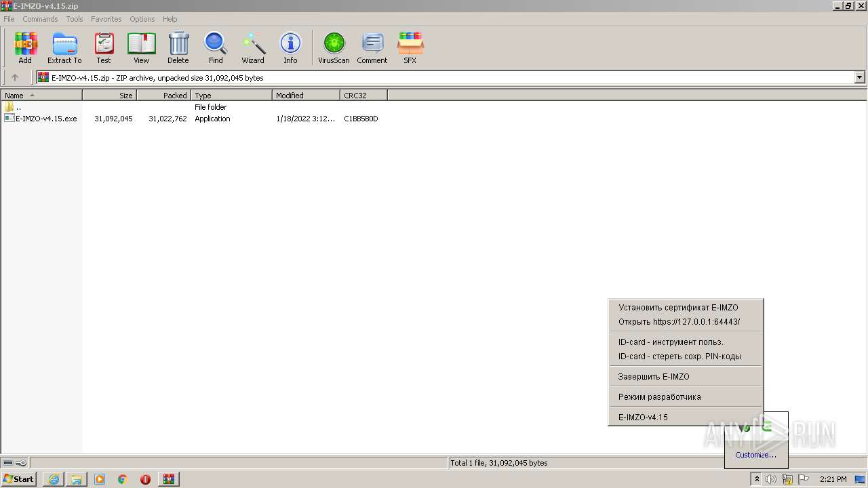Show archive Info
The image size is (868, 488).
click(290, 47)
